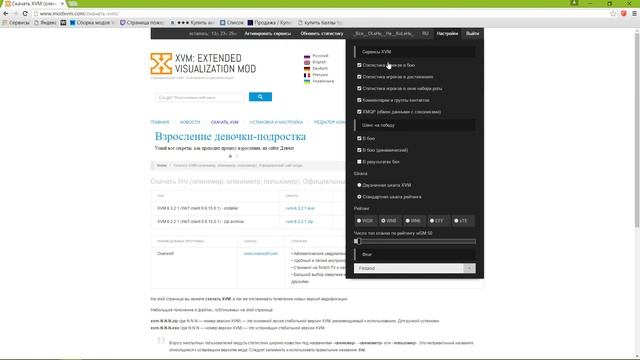Image resolution: width=640 pixels, height=360 pixels.
Task: Click the Google custom search field
Action: (x=199, y=98)
